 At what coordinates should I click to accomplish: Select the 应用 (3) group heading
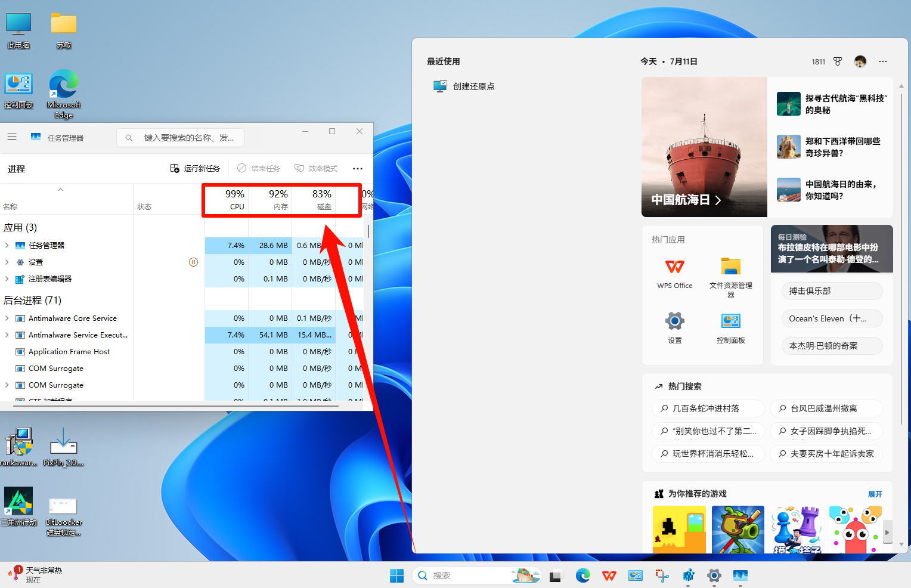click(x=20, y=228)
